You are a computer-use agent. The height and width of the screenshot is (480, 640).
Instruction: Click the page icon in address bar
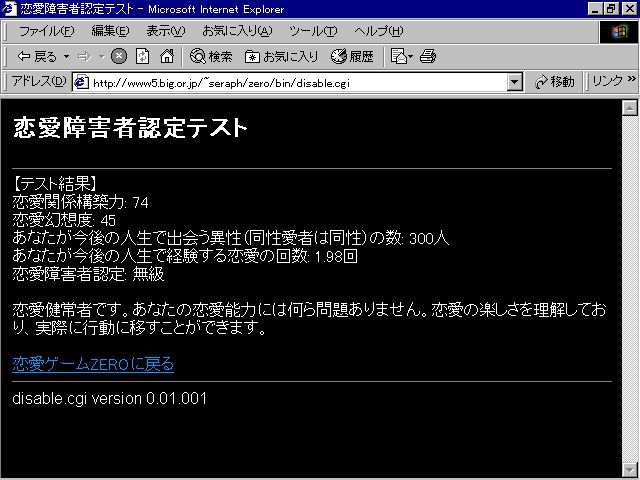click(81, 82)
